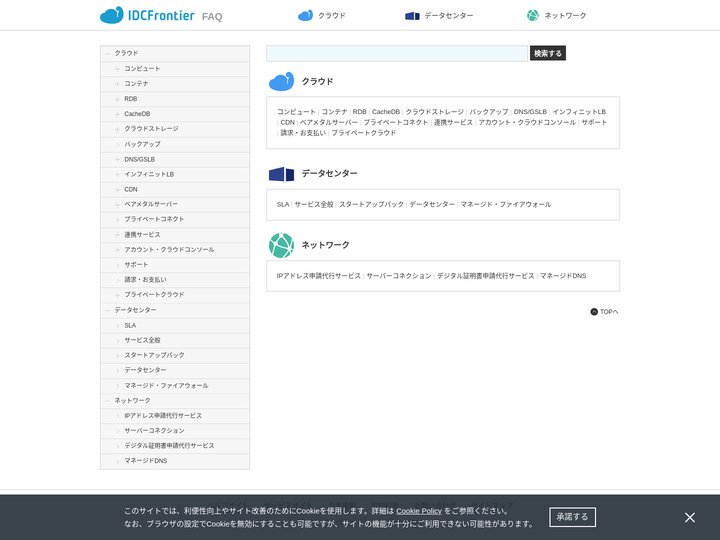Collapse the ネットワーク sidebar section
The image size is (720, 540).
click(x=107, y=401)
